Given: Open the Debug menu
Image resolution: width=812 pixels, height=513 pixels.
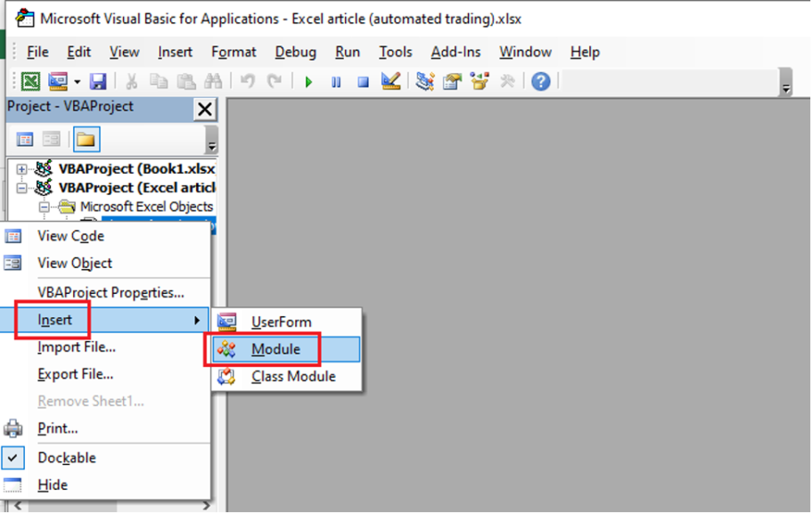Looking at the screenshot, I should coord(295,52).
